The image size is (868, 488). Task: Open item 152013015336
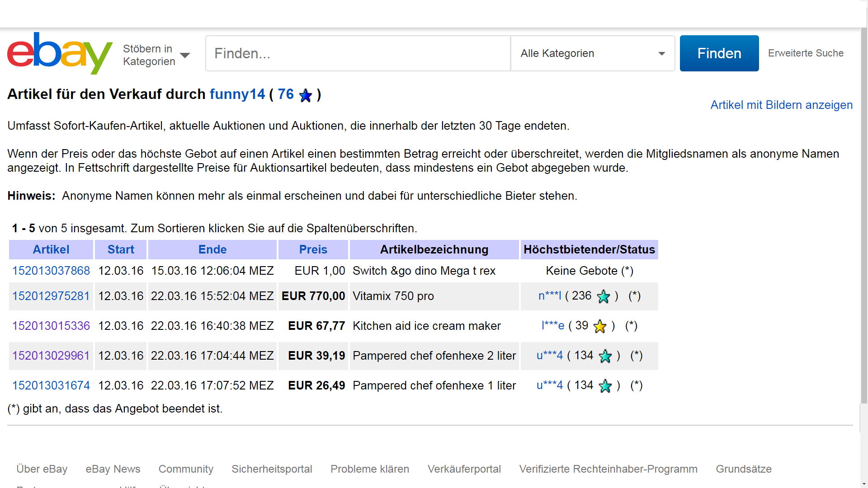coord(51,326)
